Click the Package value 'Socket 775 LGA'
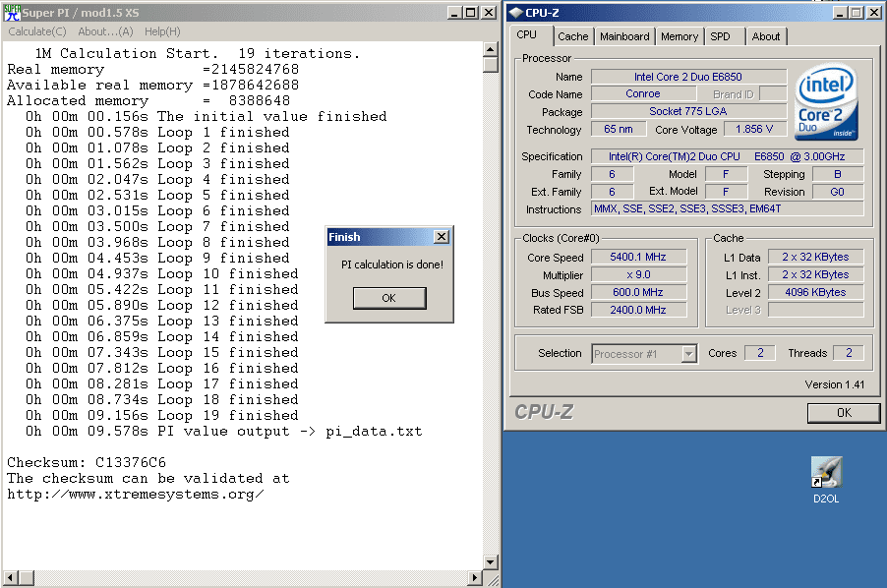887x588 pixels. 688,111
